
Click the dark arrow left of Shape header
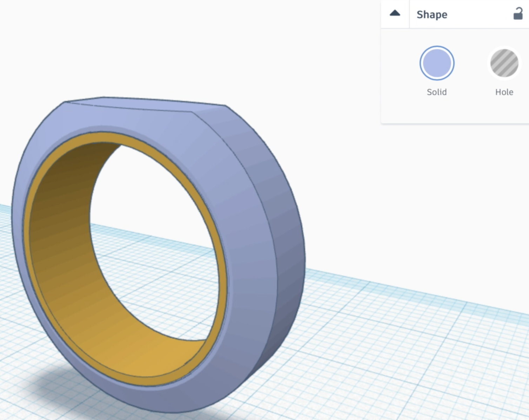395,13
